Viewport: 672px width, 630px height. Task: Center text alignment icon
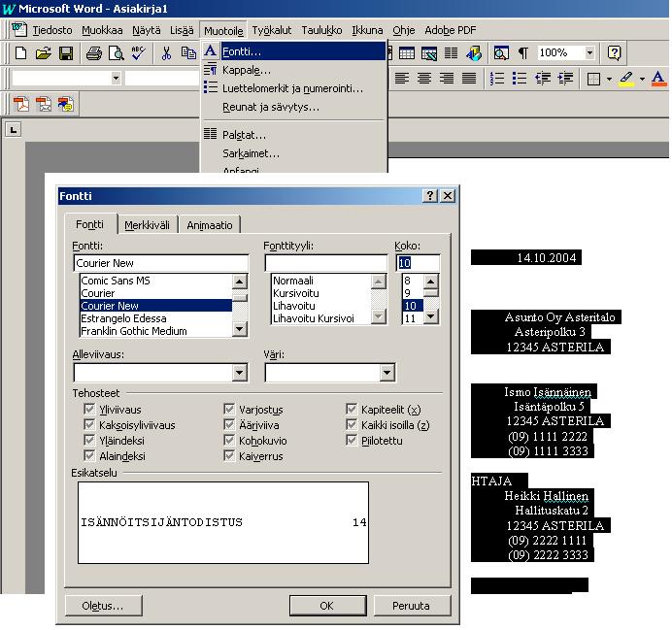pos(424,79)
